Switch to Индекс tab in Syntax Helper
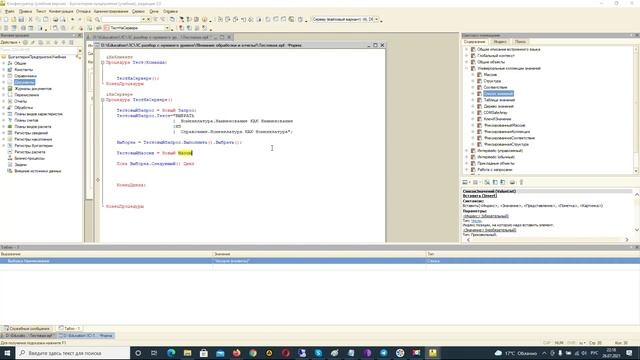This screenshot has width=640, height=360. (500, 42)
